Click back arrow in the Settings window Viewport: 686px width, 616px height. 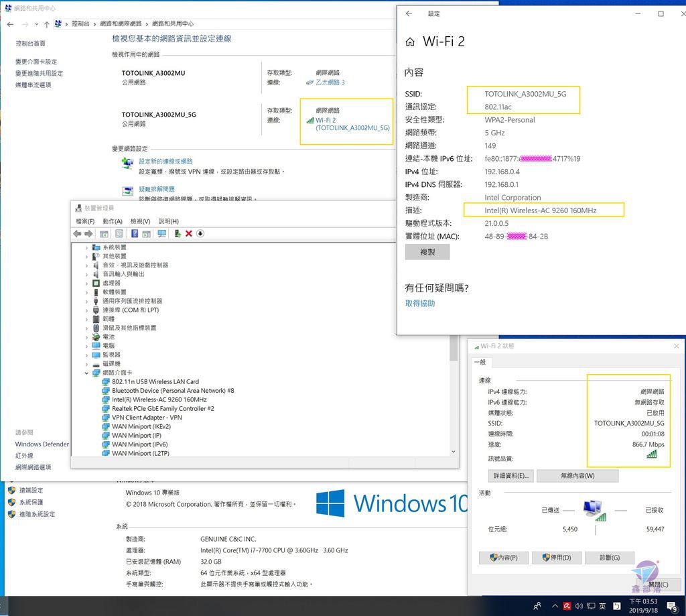click(409, 13)
